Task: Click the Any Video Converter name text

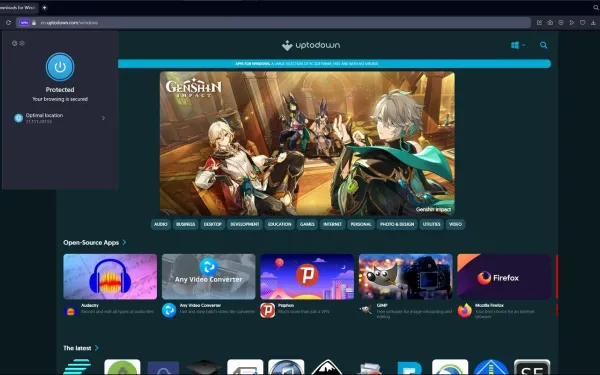Action: coord(200,305)
